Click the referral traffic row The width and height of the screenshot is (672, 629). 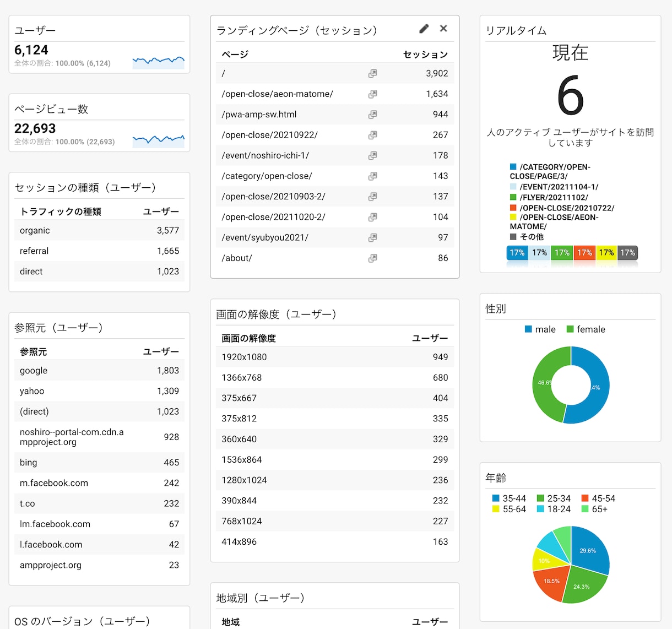(x=99, y=251)
